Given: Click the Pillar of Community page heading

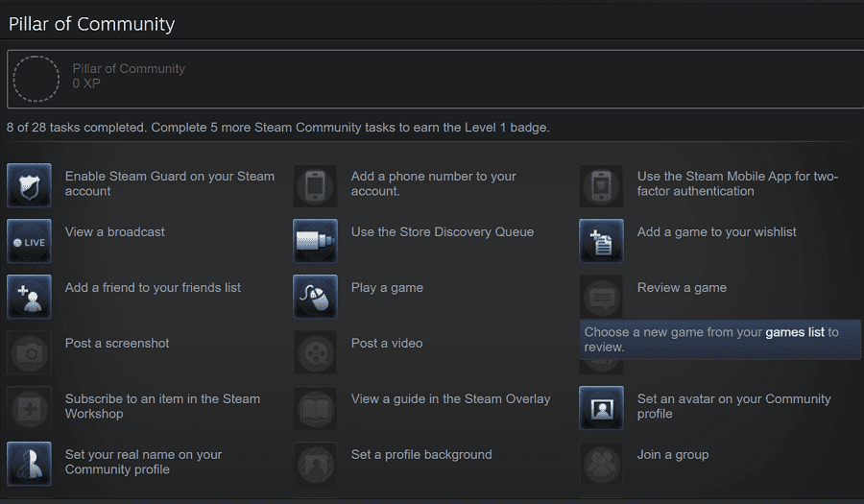Looking at the screenshot, I should coord(92,24).
